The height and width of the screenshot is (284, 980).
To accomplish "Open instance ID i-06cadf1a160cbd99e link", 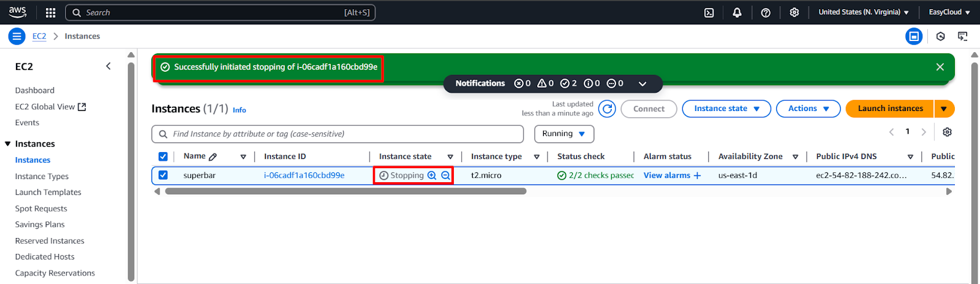I will (304, 175).
